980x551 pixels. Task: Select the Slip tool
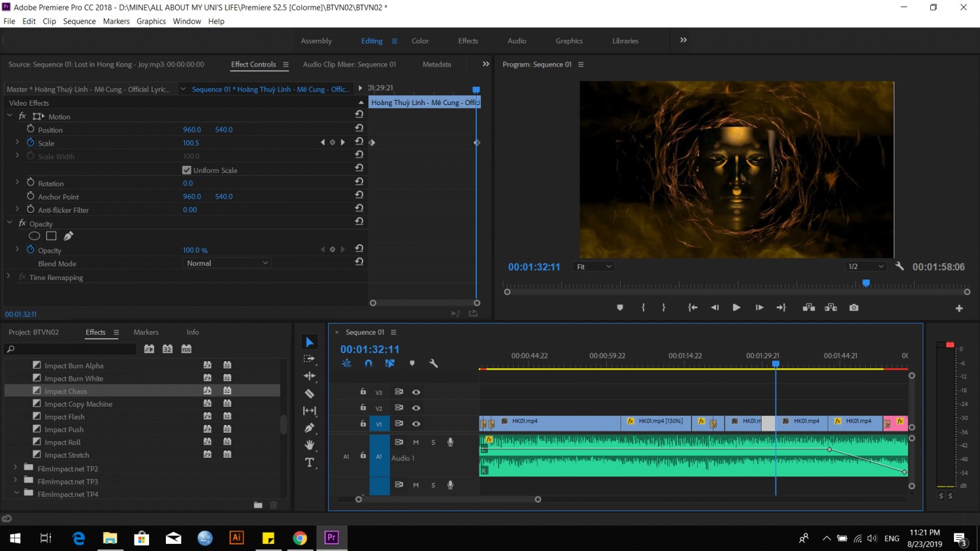tap(310, 411)
